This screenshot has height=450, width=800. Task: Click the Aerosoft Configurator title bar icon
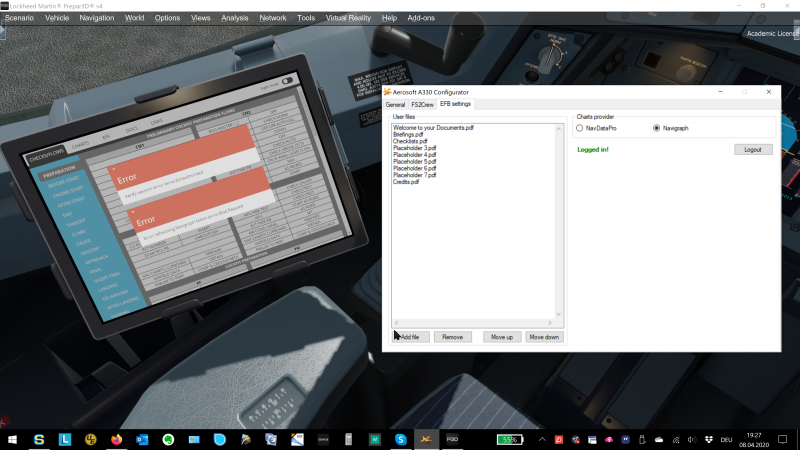coord(388,92)
